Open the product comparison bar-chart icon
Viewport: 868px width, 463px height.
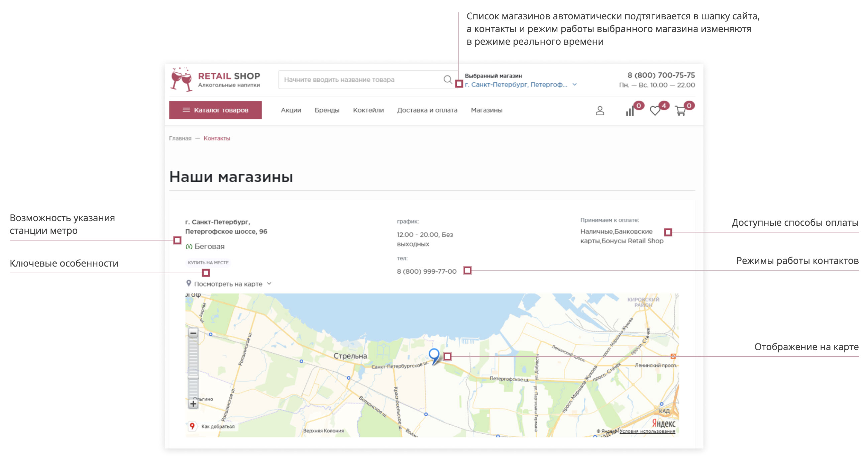coord(630,111)
